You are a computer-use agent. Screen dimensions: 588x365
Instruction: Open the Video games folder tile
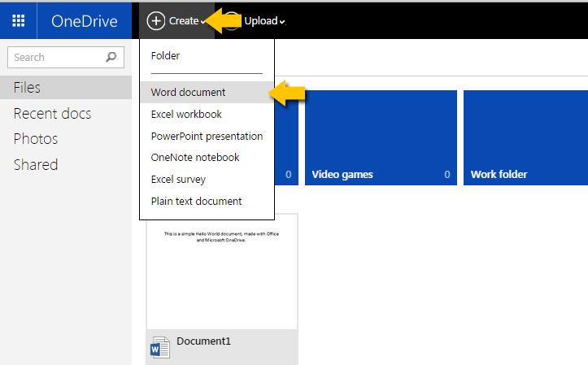pyautogui.click(x=381, y=137)
